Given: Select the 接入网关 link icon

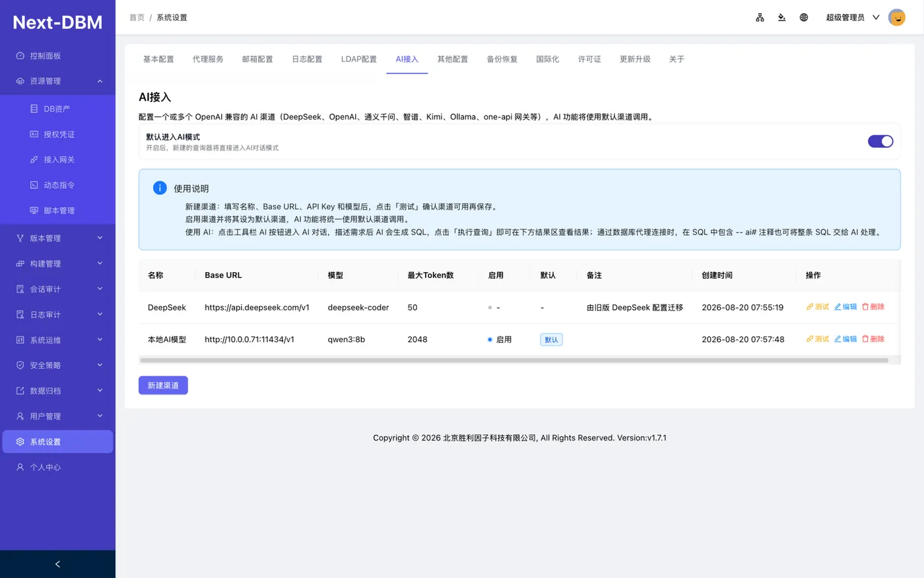Looking at the screenshot, I should click(x=34, y=160).
